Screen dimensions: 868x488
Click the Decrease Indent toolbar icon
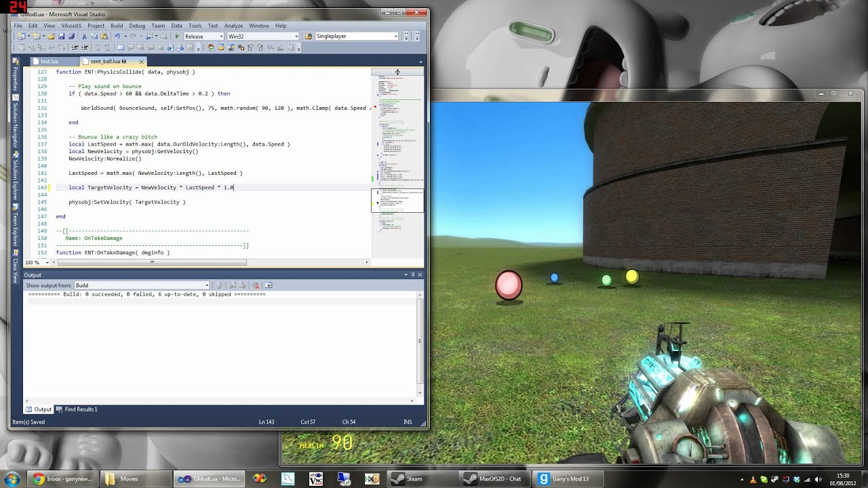pyautogui.click(x=74, y=47)
